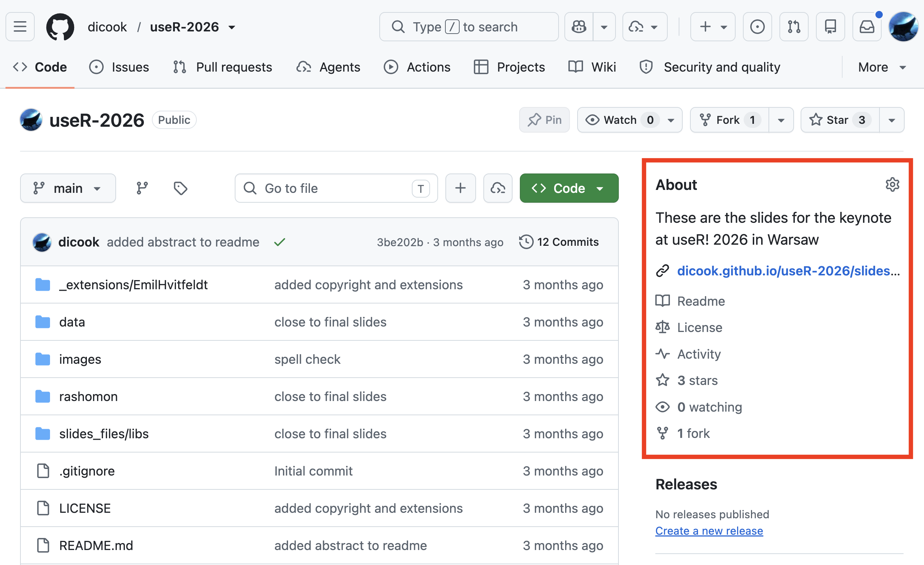Open the 12 Commits history
Viewport: 924px width, 565px height.
coord(559,242)
